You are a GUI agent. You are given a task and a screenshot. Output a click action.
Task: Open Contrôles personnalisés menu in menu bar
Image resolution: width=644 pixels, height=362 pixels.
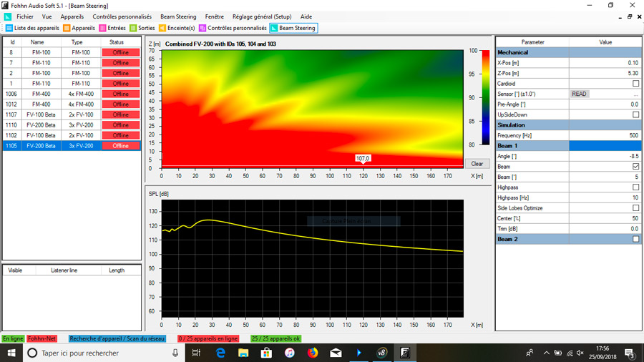coord(122,17)
